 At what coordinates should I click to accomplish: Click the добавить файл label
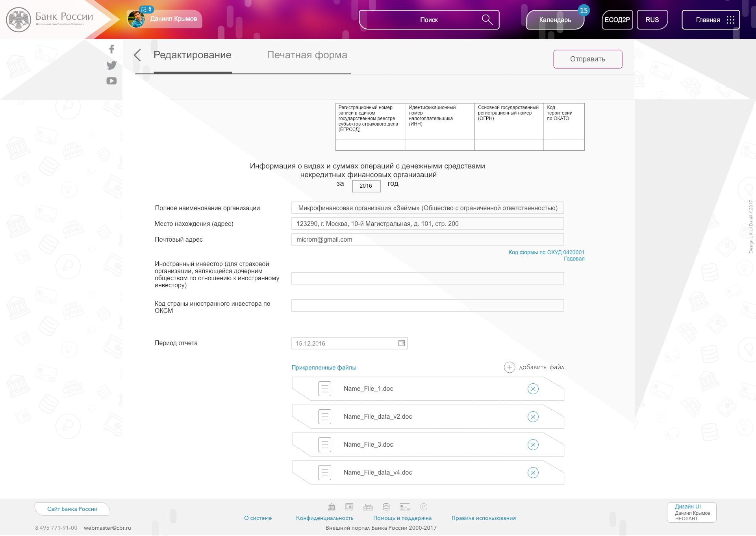coord(541,367)
